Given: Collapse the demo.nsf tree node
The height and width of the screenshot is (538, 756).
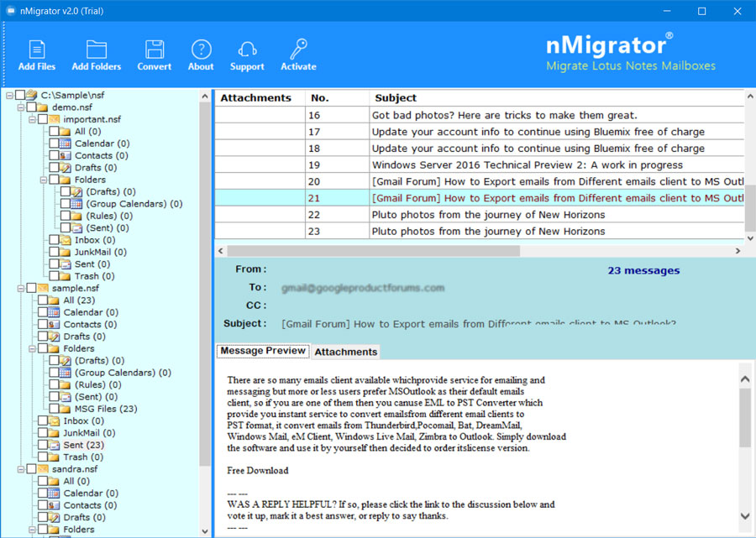Looking at the screenshot, I should (21, 107).
